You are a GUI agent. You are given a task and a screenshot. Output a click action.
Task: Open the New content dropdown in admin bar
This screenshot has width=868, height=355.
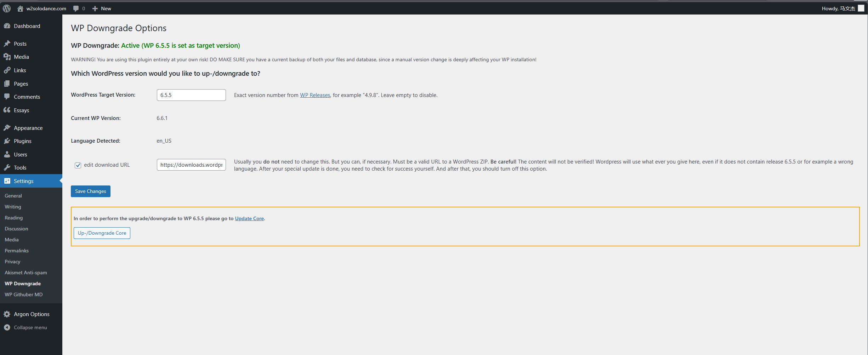coord(102,8)
